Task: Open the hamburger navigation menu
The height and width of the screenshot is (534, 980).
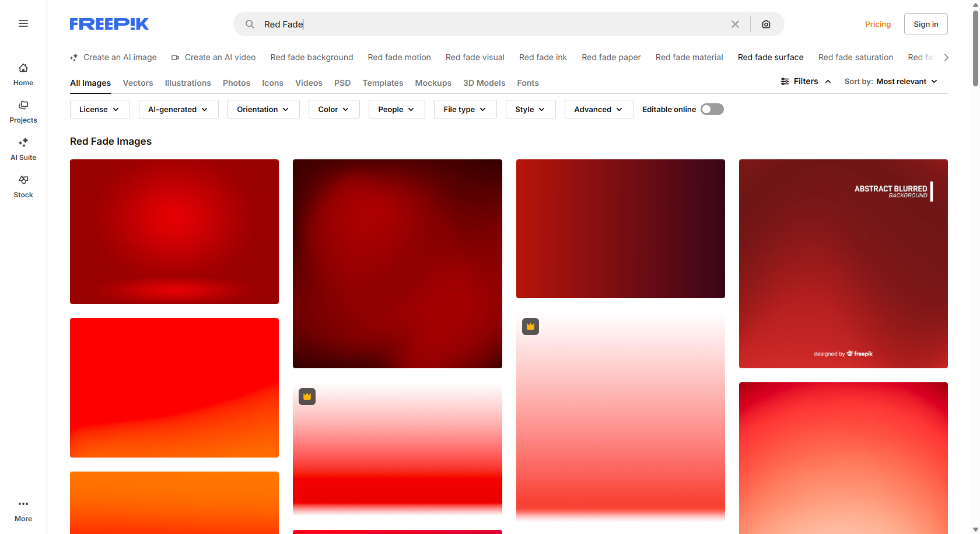Action: point(23,23)
